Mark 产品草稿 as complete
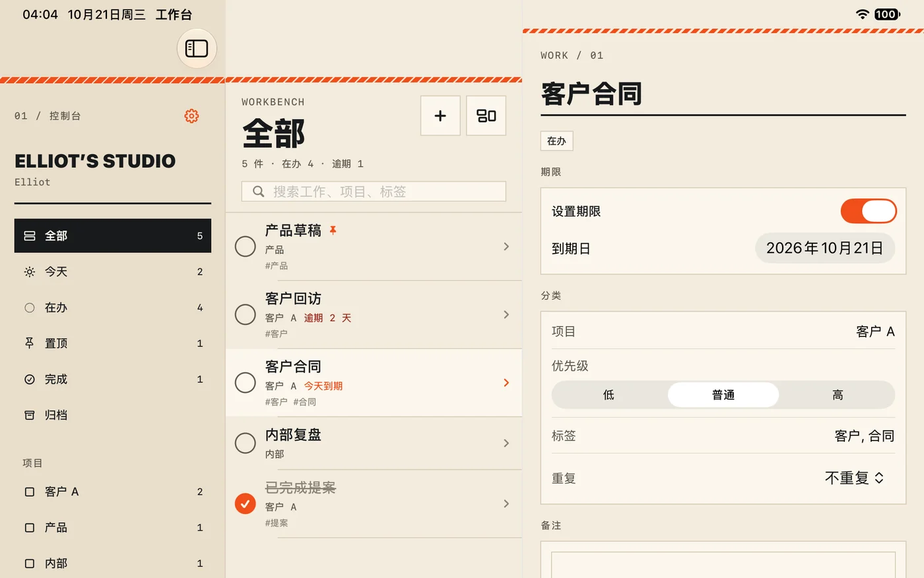 click(x=246, y=246)
